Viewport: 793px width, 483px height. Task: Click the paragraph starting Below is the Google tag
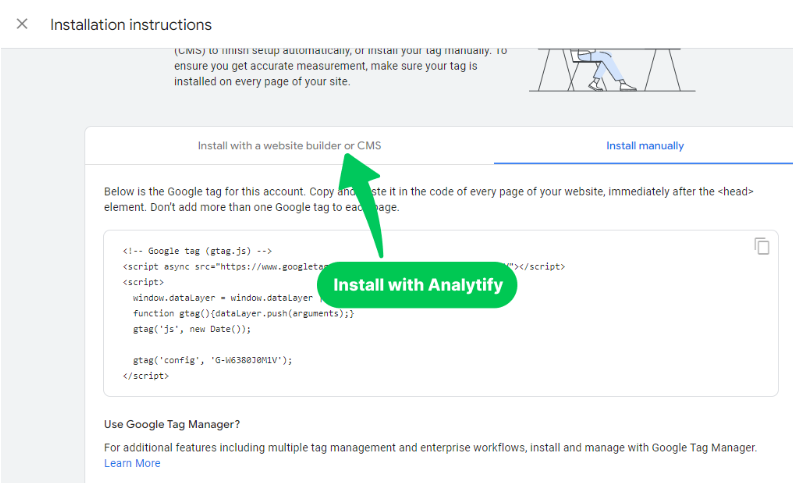(428, 199)
